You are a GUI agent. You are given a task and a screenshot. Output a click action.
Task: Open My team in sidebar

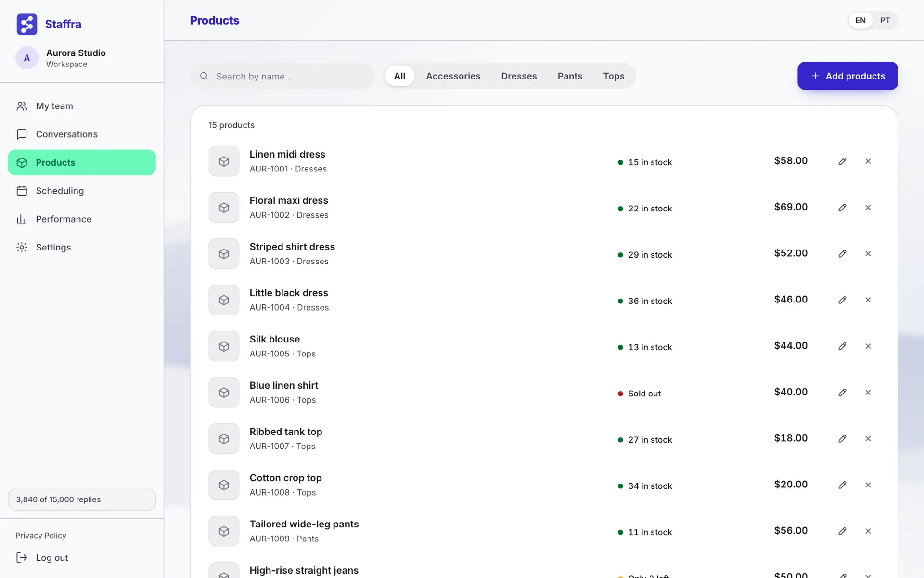pos(82,106)
